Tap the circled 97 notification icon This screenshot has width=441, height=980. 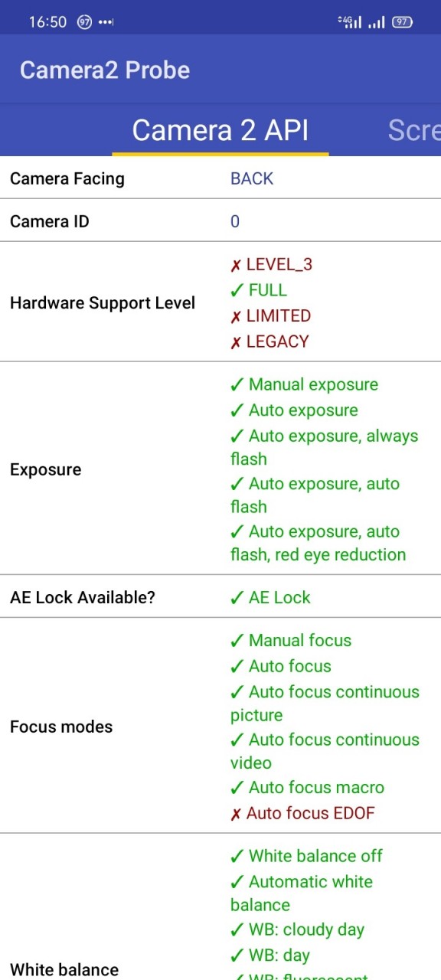coord(84,22)
